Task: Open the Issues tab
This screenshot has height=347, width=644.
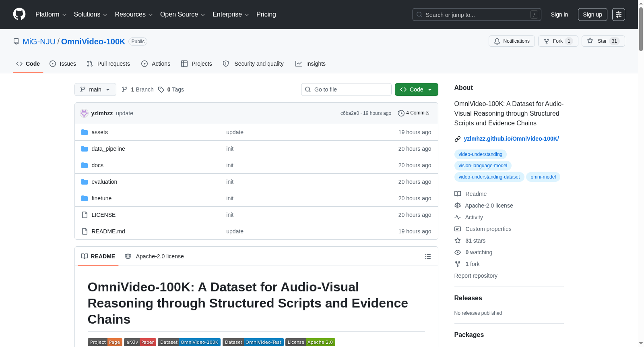Action: [x=63, y=64]
